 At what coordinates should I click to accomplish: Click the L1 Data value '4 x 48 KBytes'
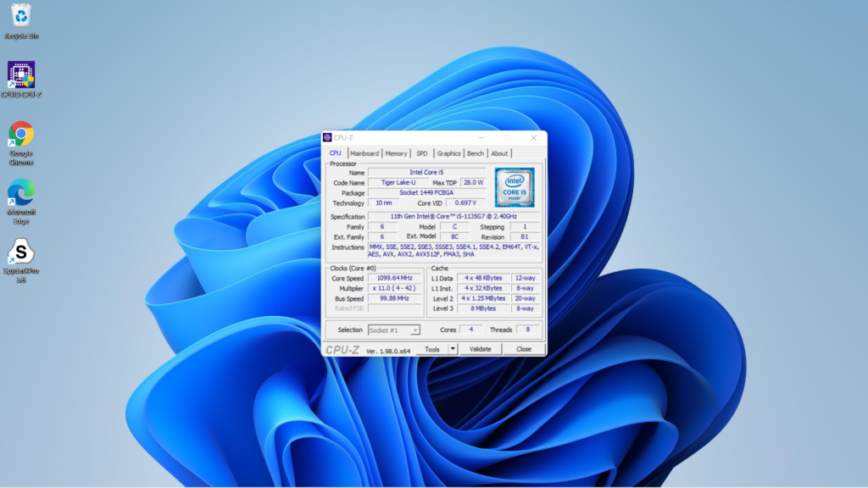(483, 278)
